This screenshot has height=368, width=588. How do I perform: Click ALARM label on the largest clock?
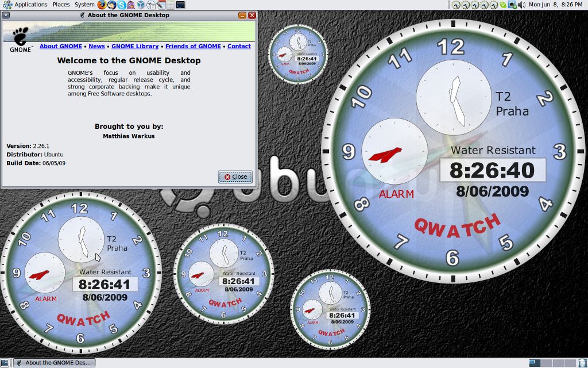(396, 194)
